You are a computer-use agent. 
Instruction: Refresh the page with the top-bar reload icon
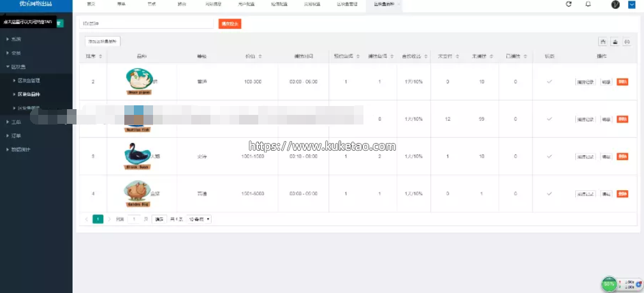click(x=569, y=4)
